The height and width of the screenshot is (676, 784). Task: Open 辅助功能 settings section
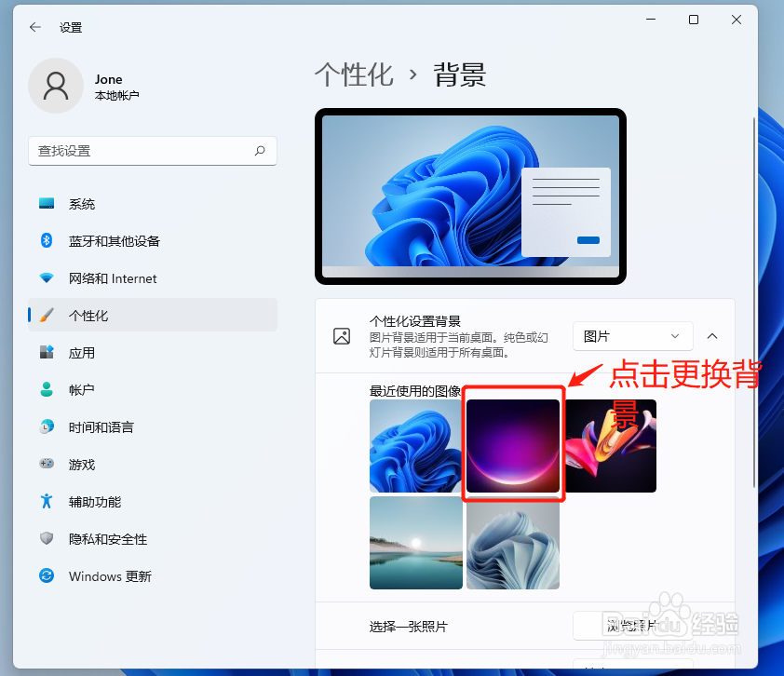(153, 501)
